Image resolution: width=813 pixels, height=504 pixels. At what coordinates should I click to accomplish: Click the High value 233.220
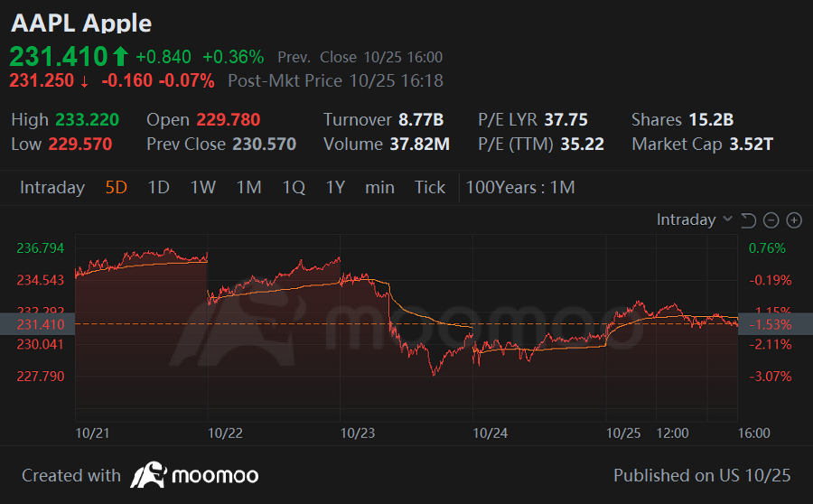pos(87,120)
